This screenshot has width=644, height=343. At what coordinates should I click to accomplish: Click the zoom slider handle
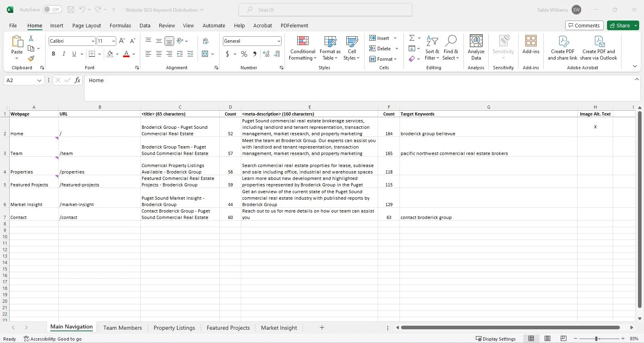point(597,339)
